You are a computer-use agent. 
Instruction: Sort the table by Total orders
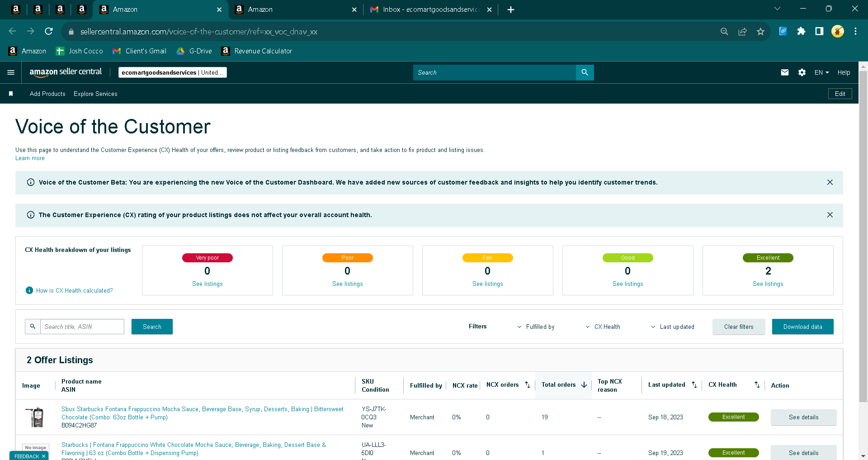coord(584,385)
